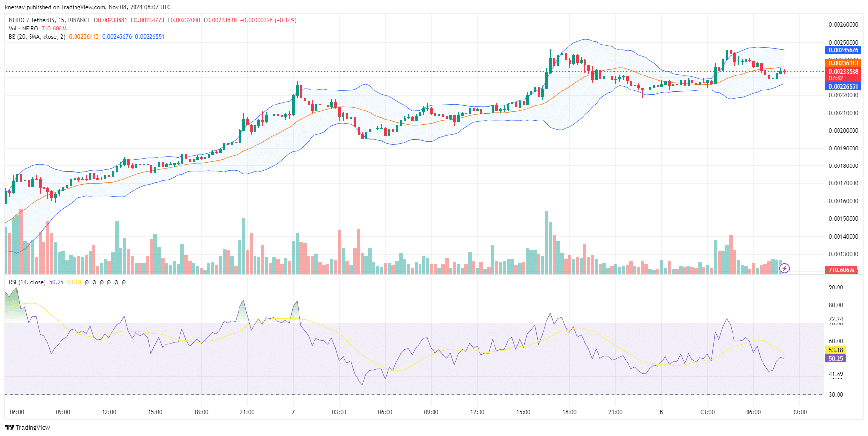The width and height of the screenshot is (868, 436).
Task: Select the RSI (14, close) indicator label
Action: click(27, 282)
